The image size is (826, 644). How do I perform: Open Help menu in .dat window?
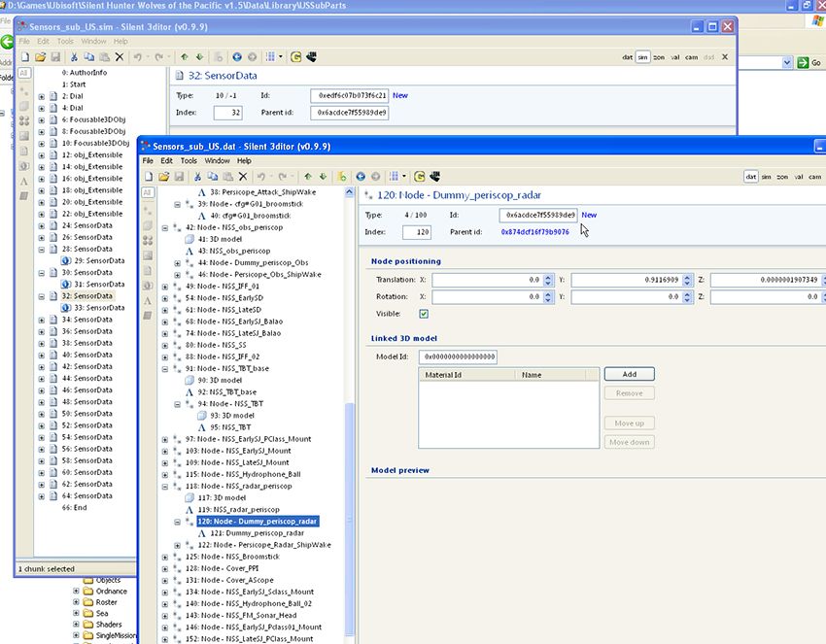click(244, 160)
